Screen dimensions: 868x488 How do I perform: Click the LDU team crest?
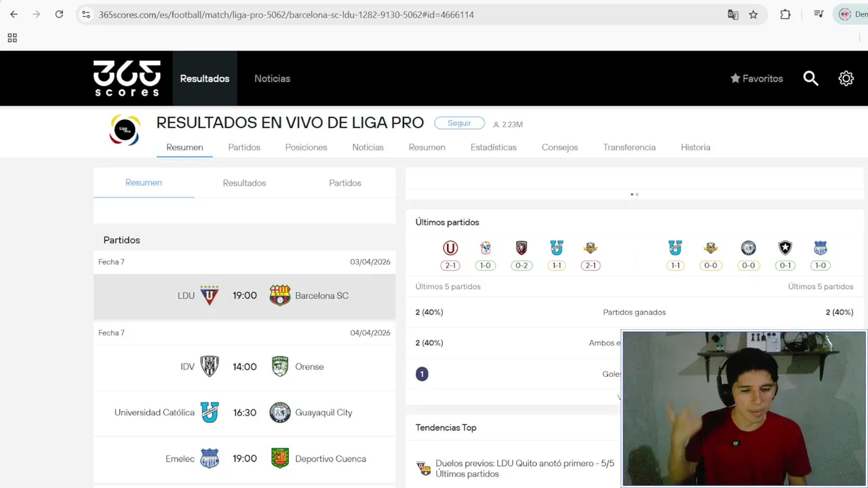(x=210, y=296)
